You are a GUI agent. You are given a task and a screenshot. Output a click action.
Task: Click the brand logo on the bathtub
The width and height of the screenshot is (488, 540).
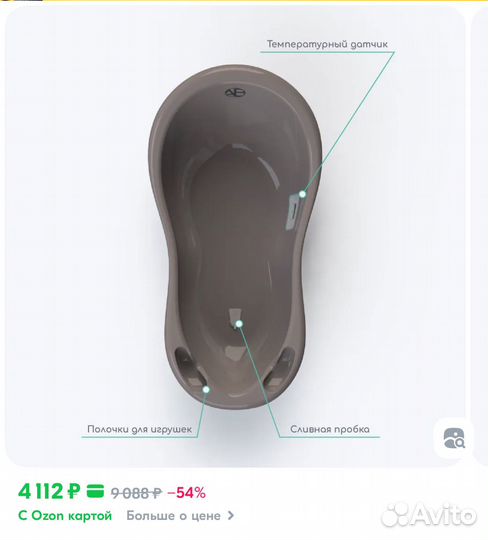coord(235,93)
